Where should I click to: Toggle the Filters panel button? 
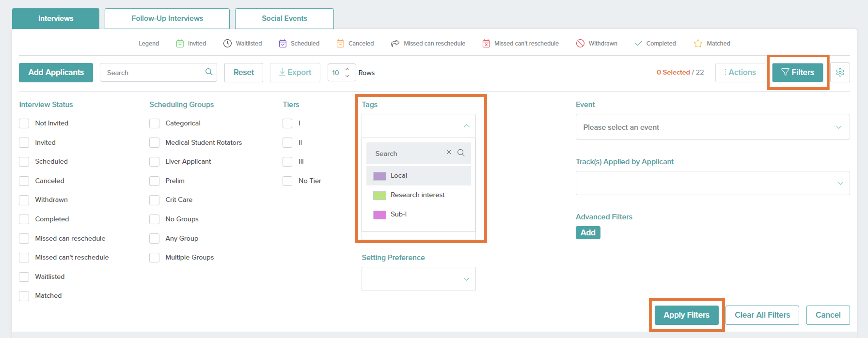[x=798, y=72]
